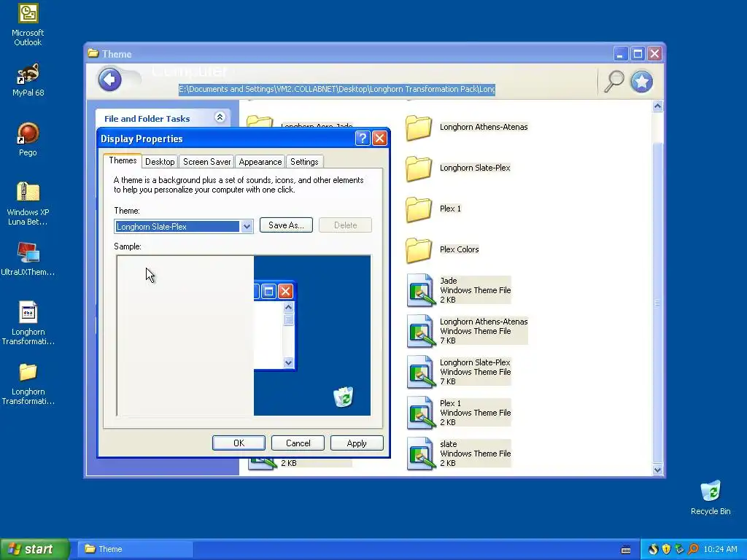Click the Help question mark in Display Properties
Screen dimensions: 747x560
click(363, 138)
